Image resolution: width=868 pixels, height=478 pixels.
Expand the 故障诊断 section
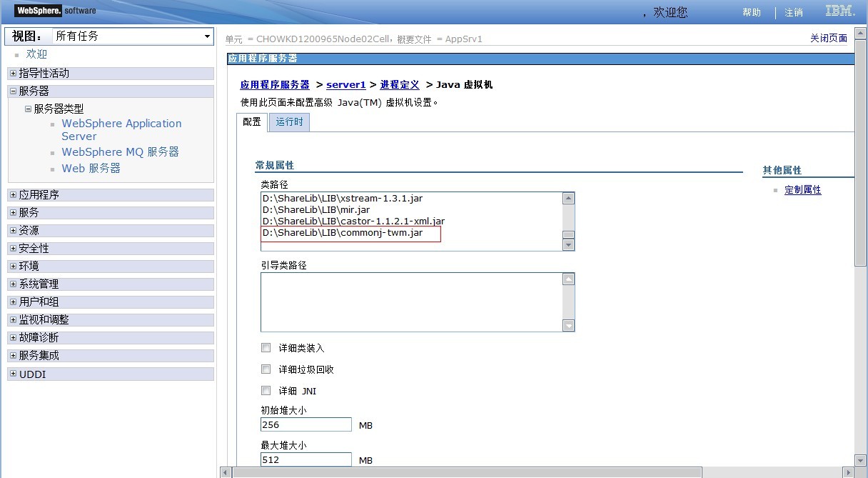(x=14, y=338)
